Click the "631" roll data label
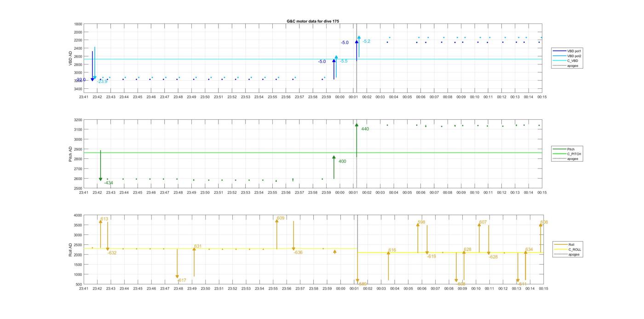The height and width of the screenshot is (319, 644). [198, 246]
